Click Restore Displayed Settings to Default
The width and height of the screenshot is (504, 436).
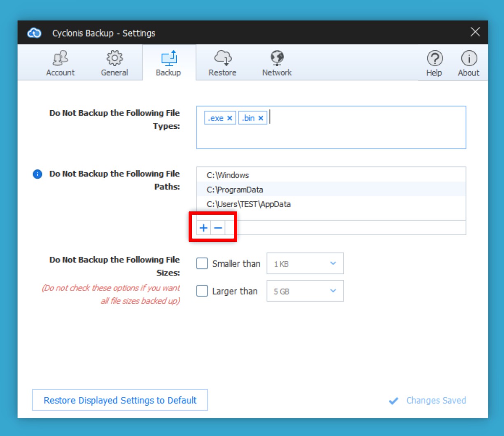pos(120,400)
